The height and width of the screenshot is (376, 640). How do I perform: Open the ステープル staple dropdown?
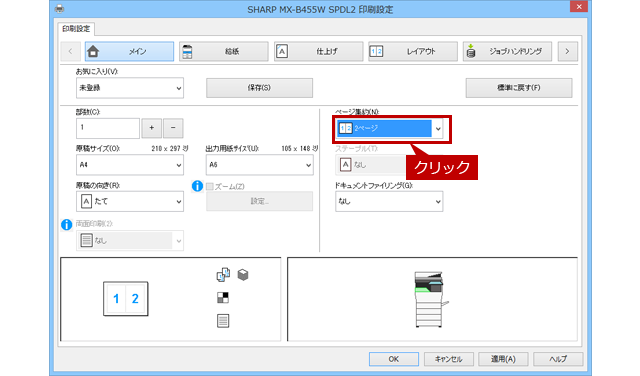click(371, 165)
